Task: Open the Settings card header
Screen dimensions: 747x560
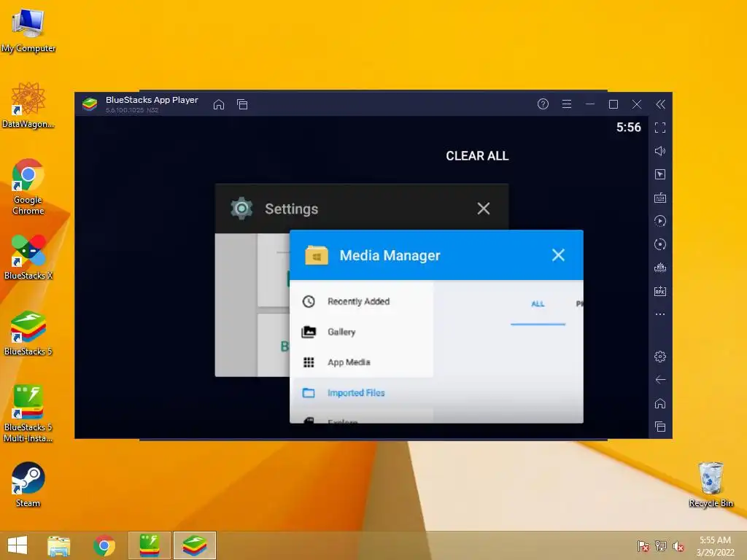Action: coord(362,208)
